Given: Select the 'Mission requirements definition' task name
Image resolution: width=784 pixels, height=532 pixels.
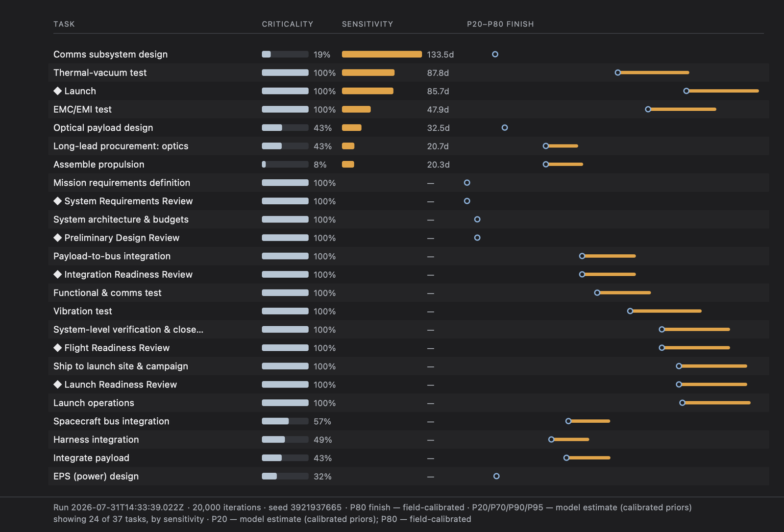Looking at the screenshot, I should click(122, 183).
